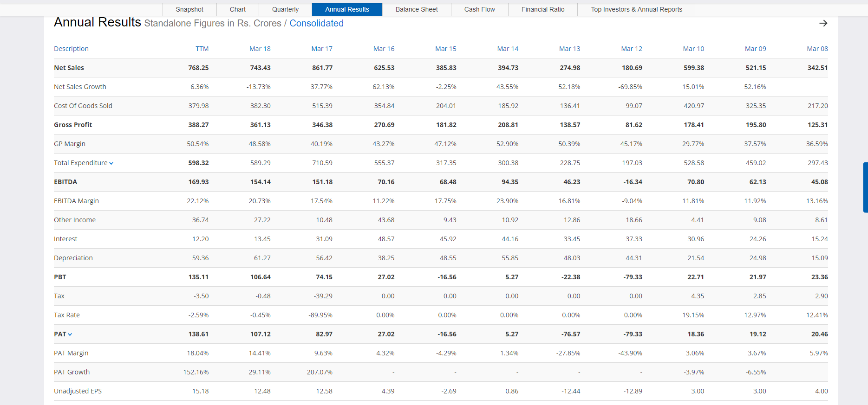Image resolution: width=868 pixels, height=405 pixels.
Task: Click the EBITDA row label
Action: (x=65, y=182)
